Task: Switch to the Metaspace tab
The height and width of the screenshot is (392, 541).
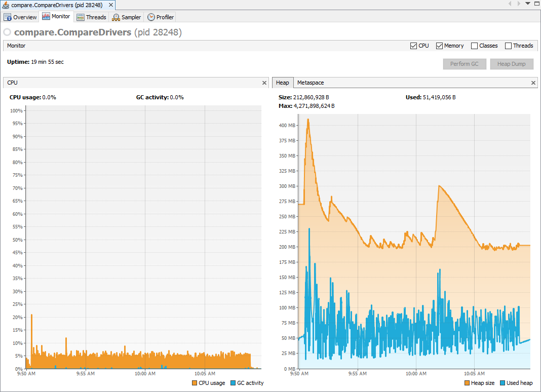Action: tap(310, 83)
